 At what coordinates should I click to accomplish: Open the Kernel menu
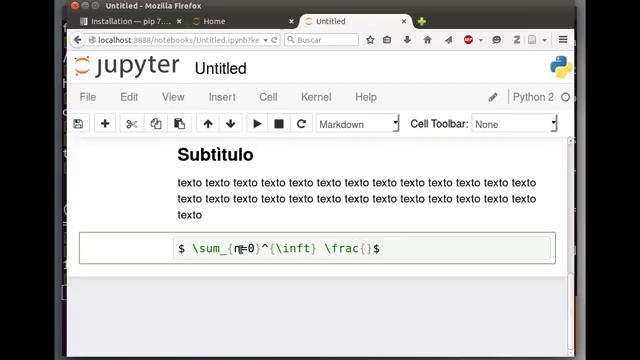(x=316, y=97)
